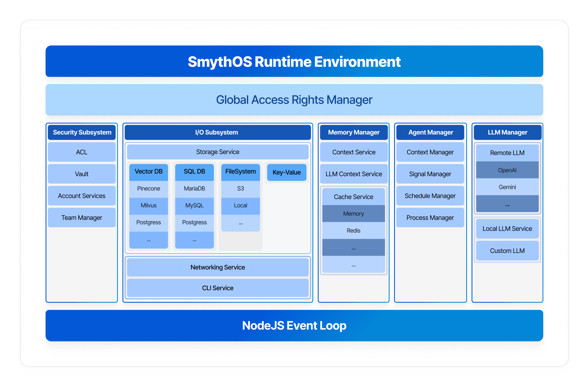Click the MariaDB entry under SQL DB
Image resolution: width=588 pixels, height=390 pixels.
194,189
